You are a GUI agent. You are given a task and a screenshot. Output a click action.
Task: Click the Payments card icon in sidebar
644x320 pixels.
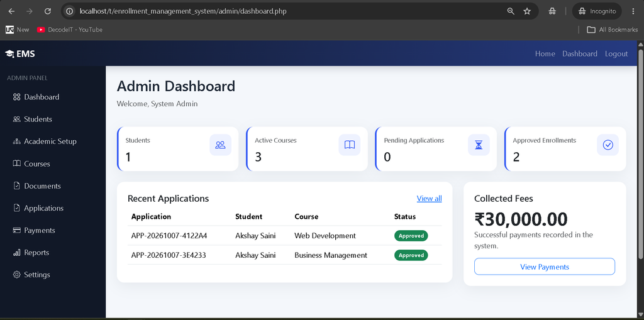click(x=16, y=230)
